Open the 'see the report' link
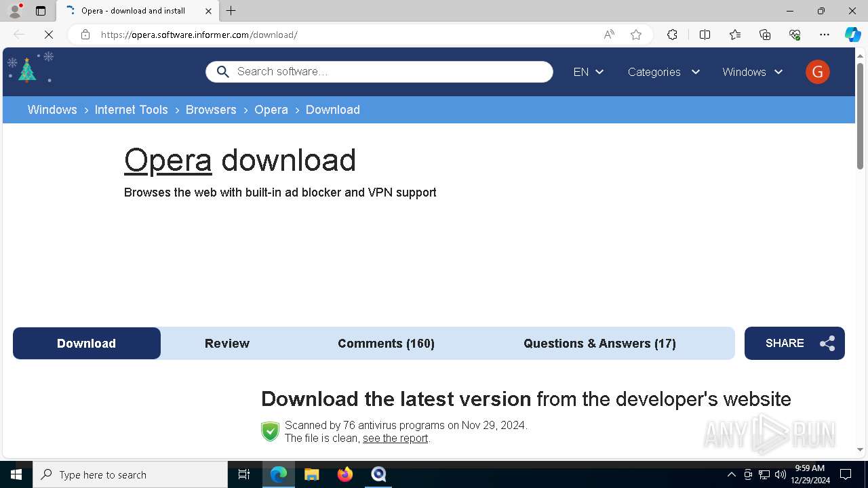The image size is (868, 488). pos(395,439)
